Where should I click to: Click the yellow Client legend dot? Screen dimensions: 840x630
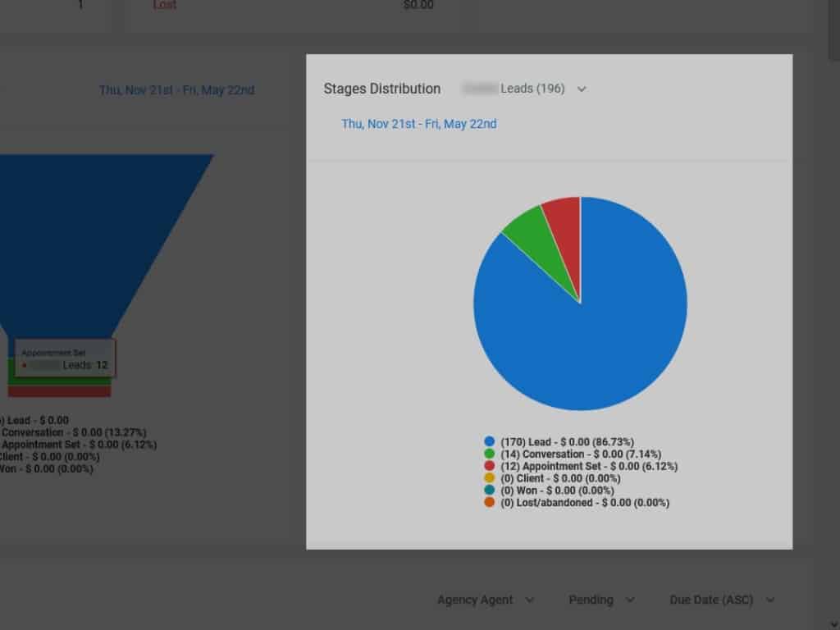click(x=490, y=478)
